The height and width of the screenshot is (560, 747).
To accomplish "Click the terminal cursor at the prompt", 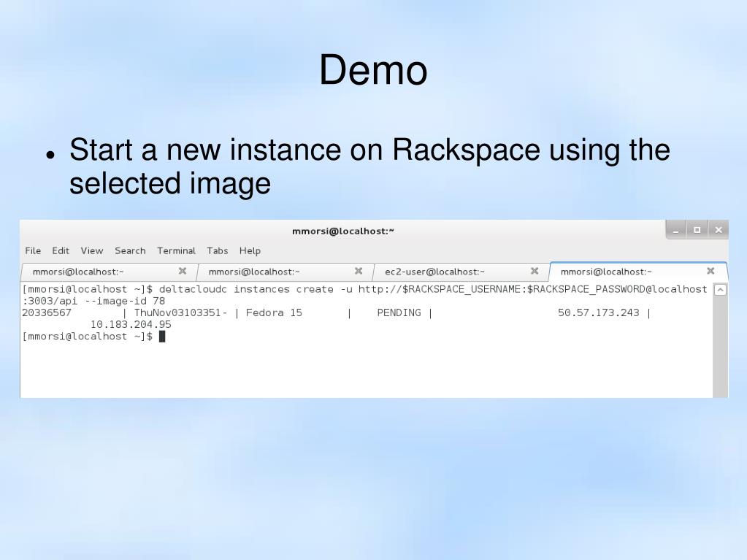I will (x=162, y=337).
